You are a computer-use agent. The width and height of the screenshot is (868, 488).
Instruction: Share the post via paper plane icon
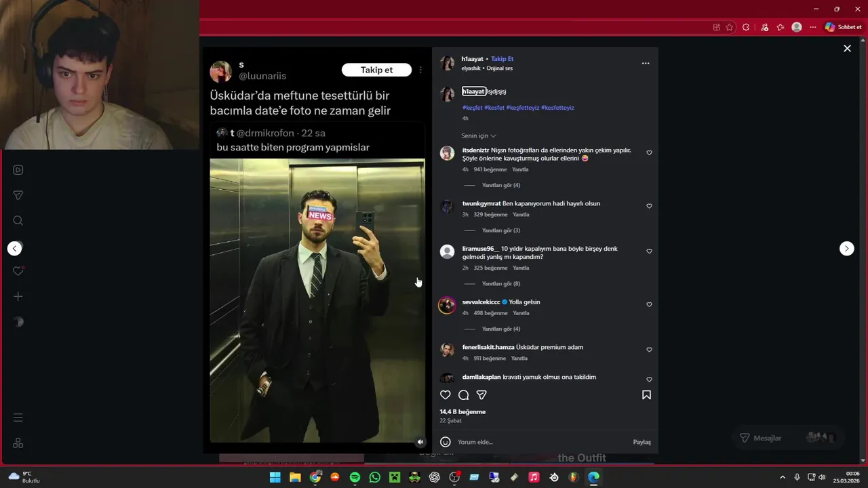[481, 395]
